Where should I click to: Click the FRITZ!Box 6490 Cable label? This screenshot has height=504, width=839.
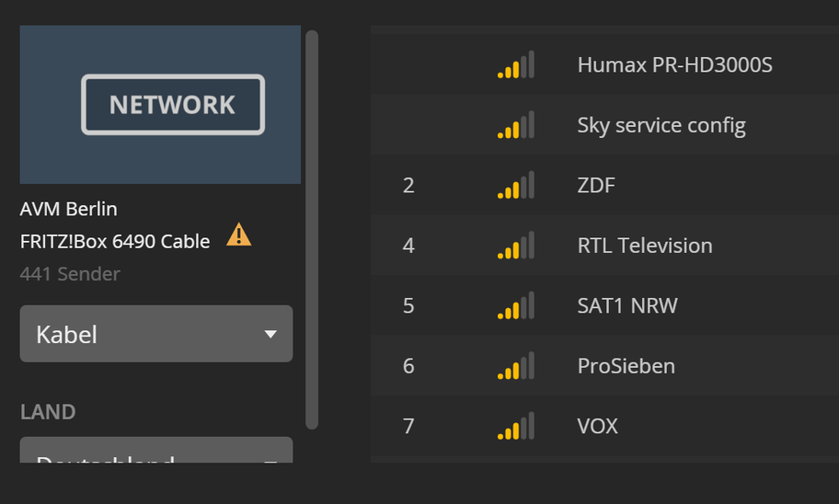coord(114,241)
